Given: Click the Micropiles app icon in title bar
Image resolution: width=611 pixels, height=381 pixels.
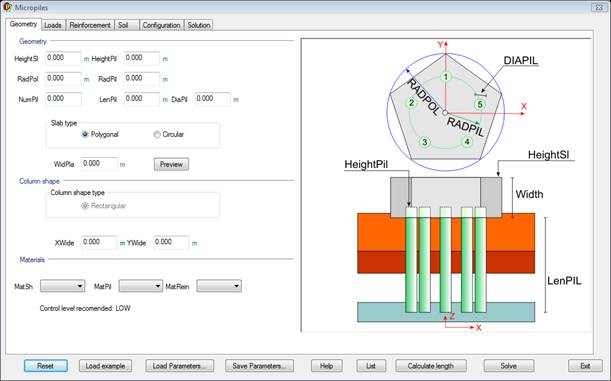Looking at the screenshot, I should (x=7, y=7).
